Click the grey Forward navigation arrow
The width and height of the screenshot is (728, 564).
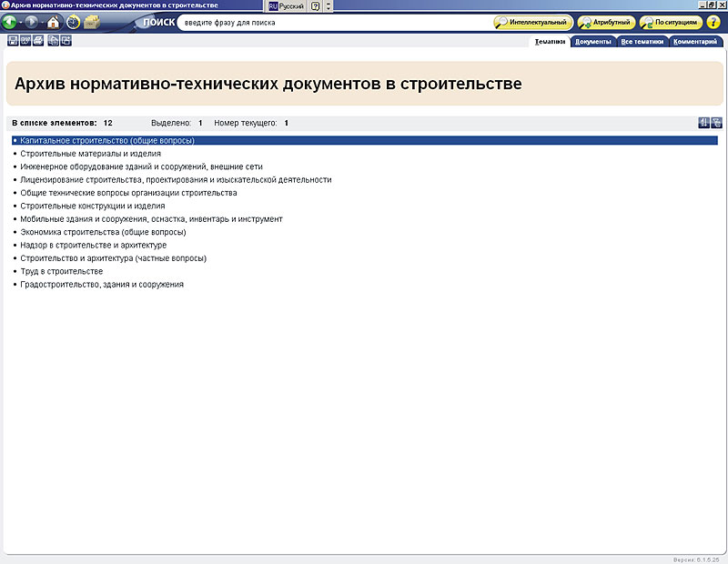point(32,23)
